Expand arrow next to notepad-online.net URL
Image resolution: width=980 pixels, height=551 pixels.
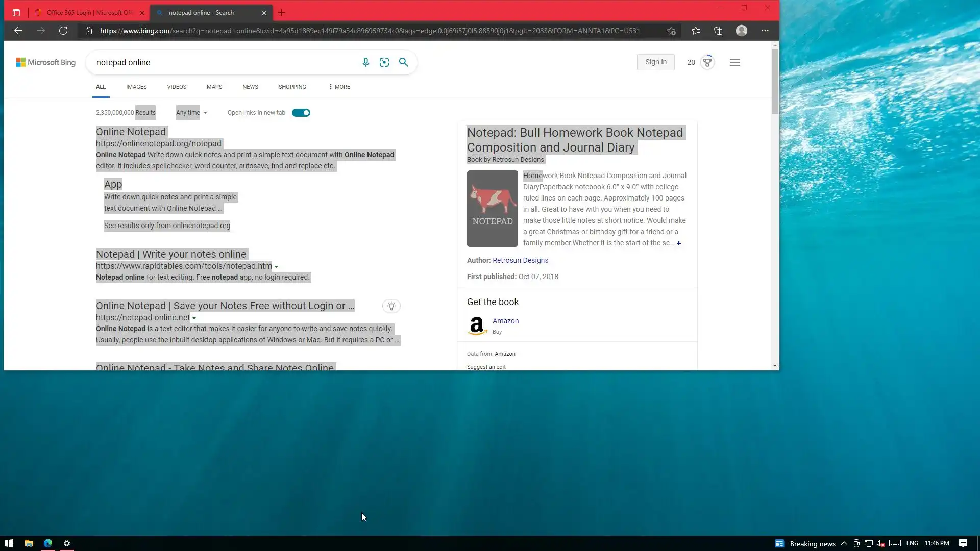click(194, 318)
